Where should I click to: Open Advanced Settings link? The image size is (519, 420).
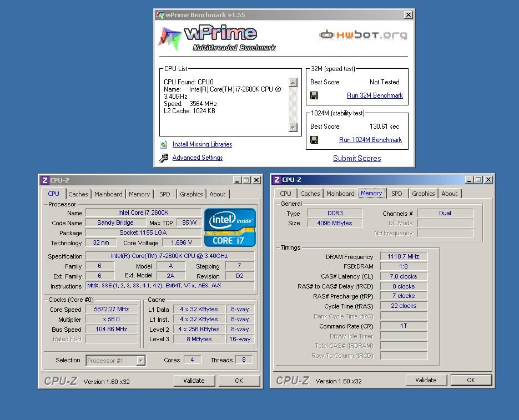(198, 158)
